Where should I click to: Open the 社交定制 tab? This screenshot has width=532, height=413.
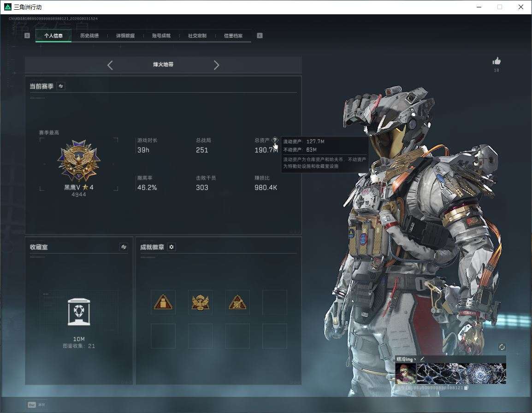pos(197,35)
